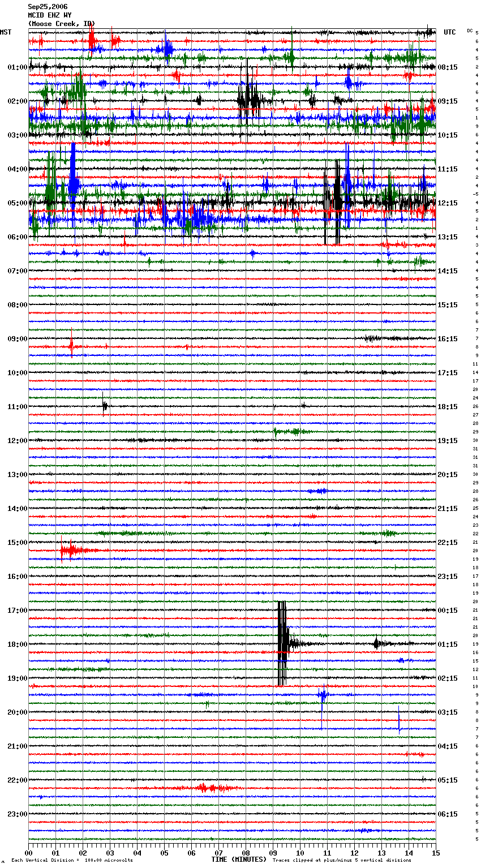481x868 pixels.
Task: Click the 10:15 UTC time label
Action: click(x=448, y=135)
